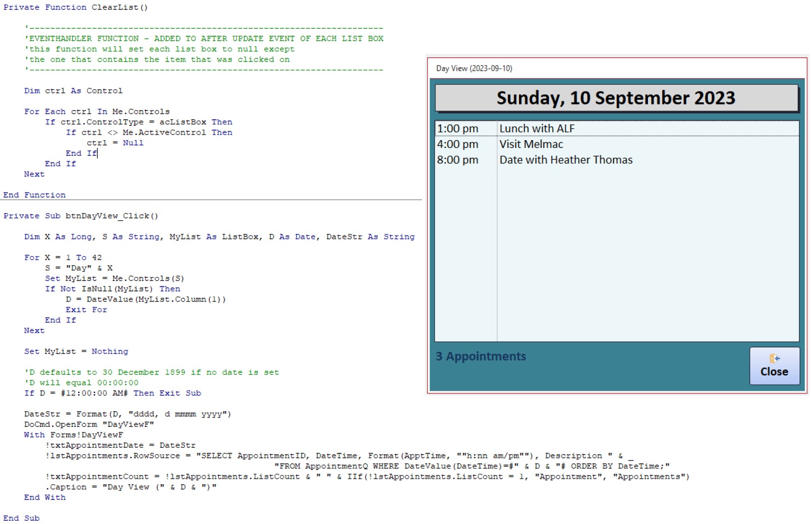Click the 'Private Function ClearList()' code line
The image size is (812, 524).
[75, 7]
